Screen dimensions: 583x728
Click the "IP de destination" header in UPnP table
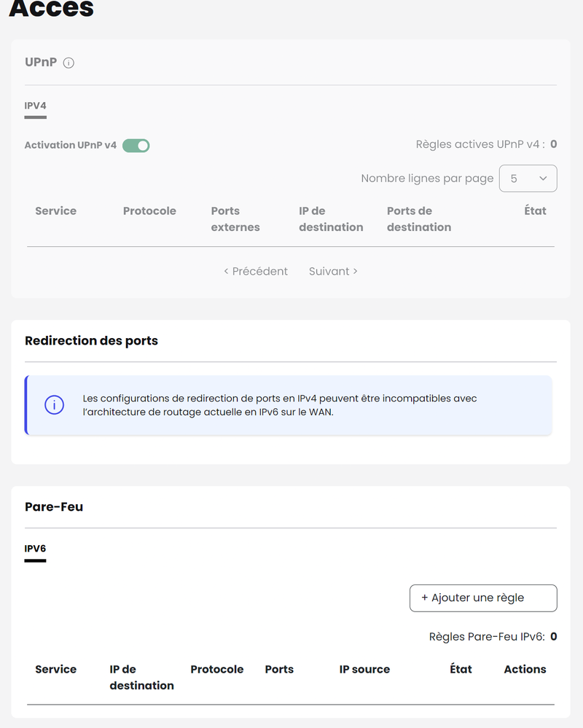(330, 219)
